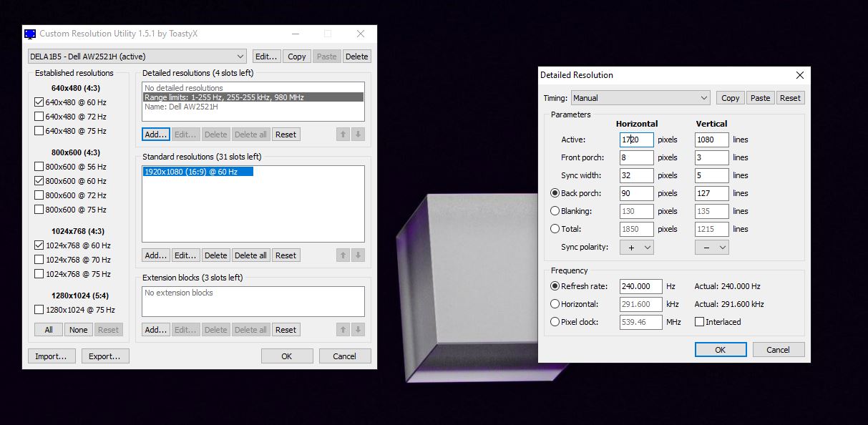
Task: Click move-up arrow in Extension blocks
Action: click(343, 330)
